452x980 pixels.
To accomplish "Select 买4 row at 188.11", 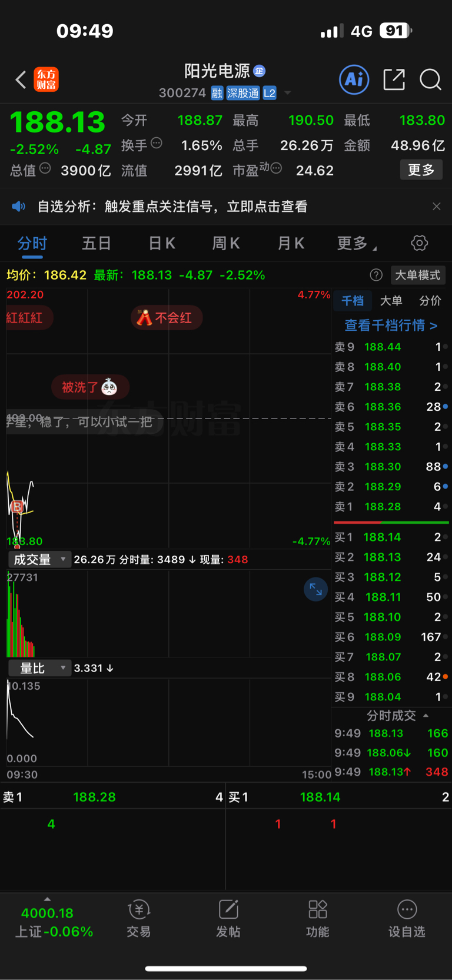I will (391, 597).
